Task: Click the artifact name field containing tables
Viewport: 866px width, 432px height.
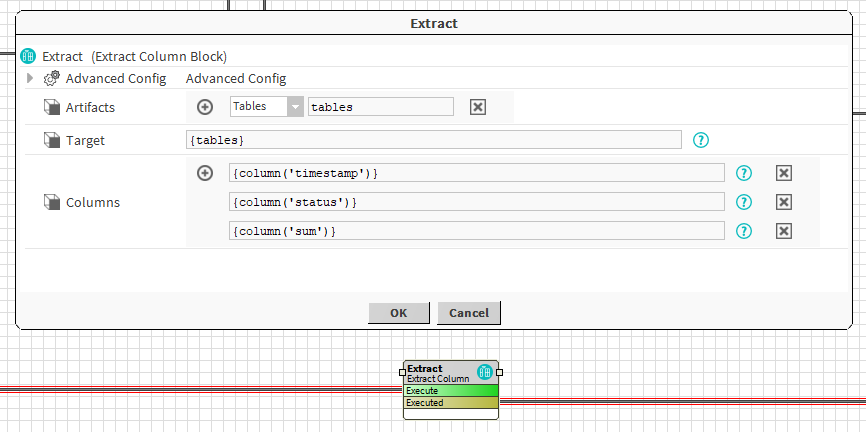Action: tap(380, 107)
